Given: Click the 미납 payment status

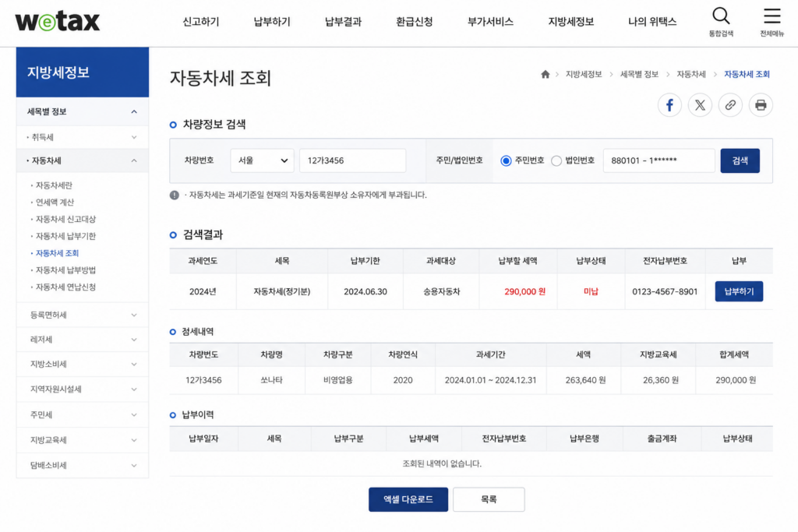Looking at the screenshot, I should click(x=591, y=291).
